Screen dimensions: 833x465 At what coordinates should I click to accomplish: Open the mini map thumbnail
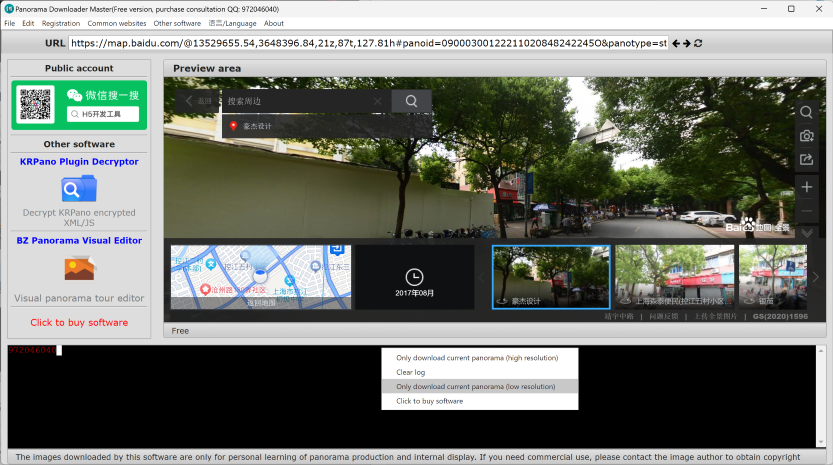tap(260, 276)
